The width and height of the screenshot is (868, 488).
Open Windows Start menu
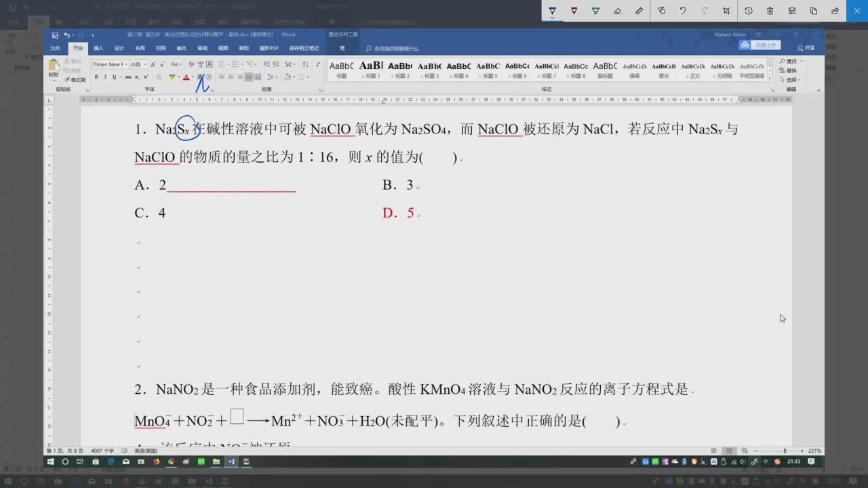(x=50, y=462)
